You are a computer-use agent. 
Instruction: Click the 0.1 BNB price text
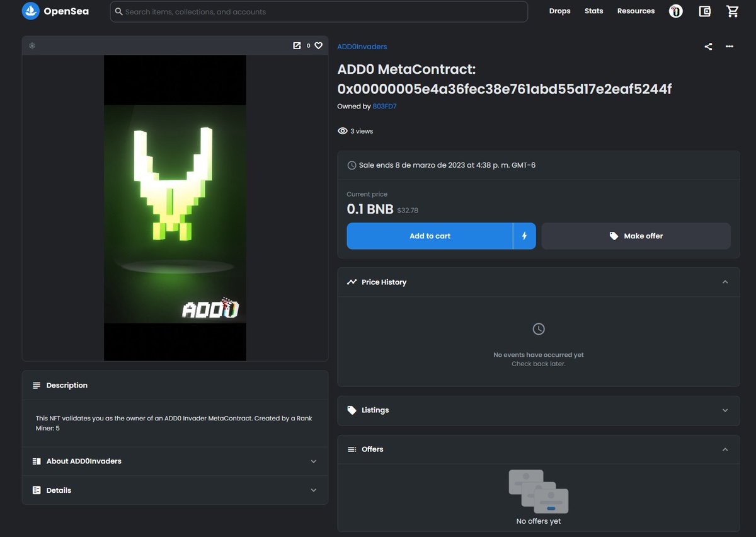370,209
